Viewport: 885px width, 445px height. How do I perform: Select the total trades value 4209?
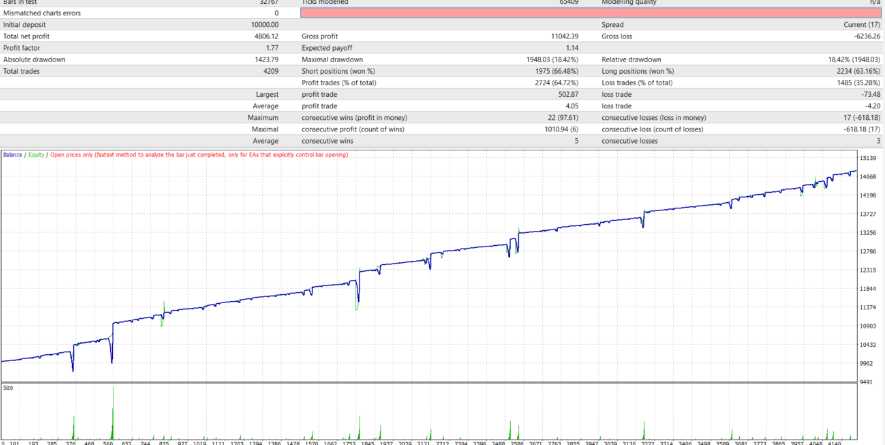click(271, 71)
